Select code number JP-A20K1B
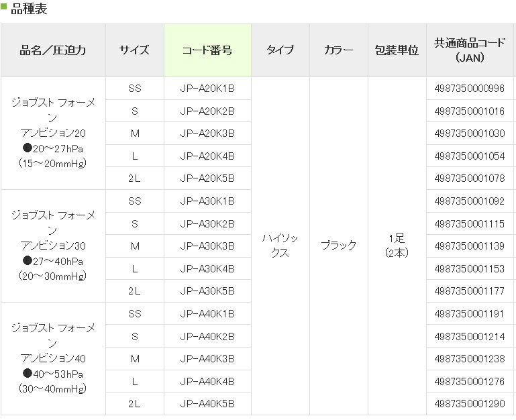Screen dimensions: 516x420 tap(207, 88)
